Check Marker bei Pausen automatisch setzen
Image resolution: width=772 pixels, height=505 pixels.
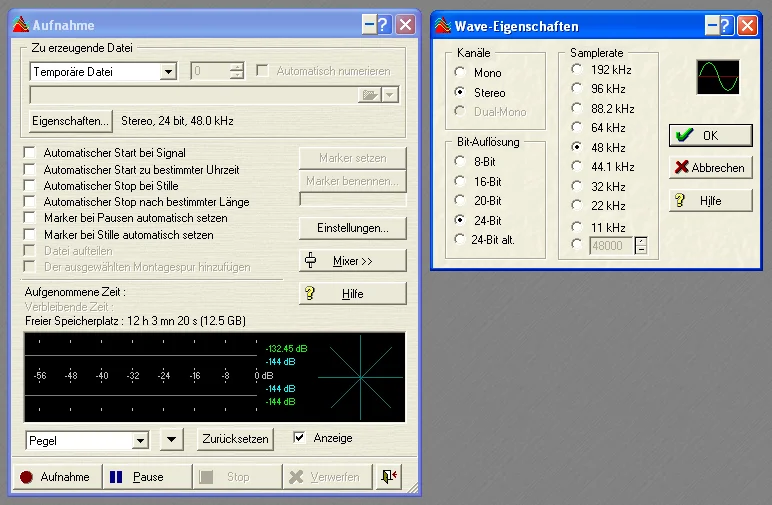30,218
